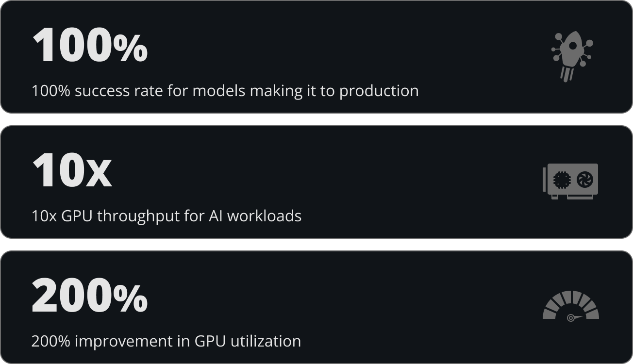Select the success rate for models description

(225, 91)
